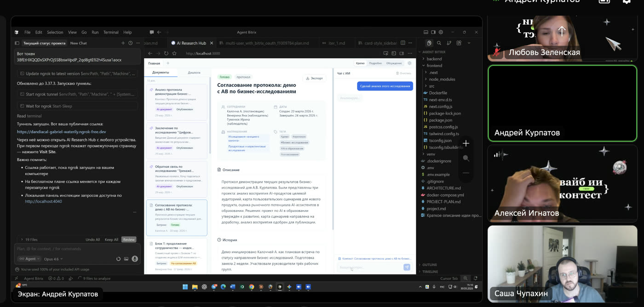Screen dimensions: 644x307
Task: Reload the localhost:3000 browser page
Action: [x=166, y=53]
